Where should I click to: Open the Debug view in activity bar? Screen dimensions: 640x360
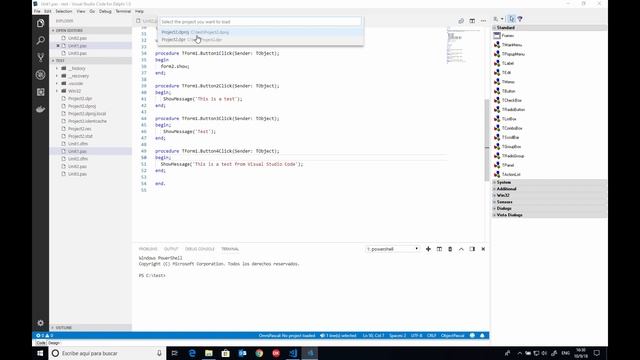click(40, 75)
